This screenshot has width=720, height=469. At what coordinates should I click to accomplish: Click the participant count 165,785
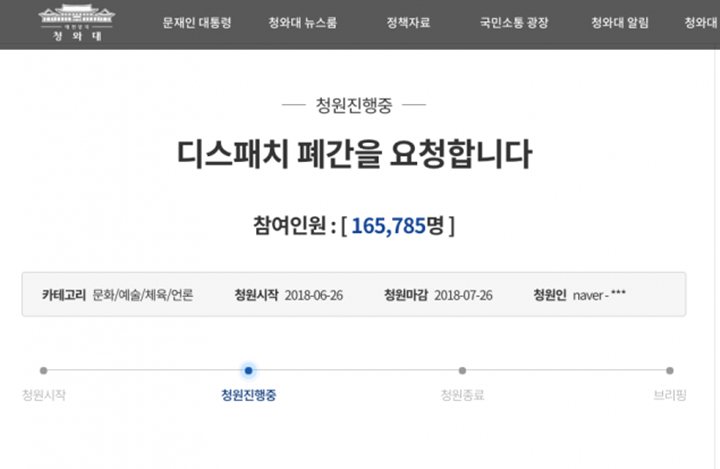[x=388, y=226]
